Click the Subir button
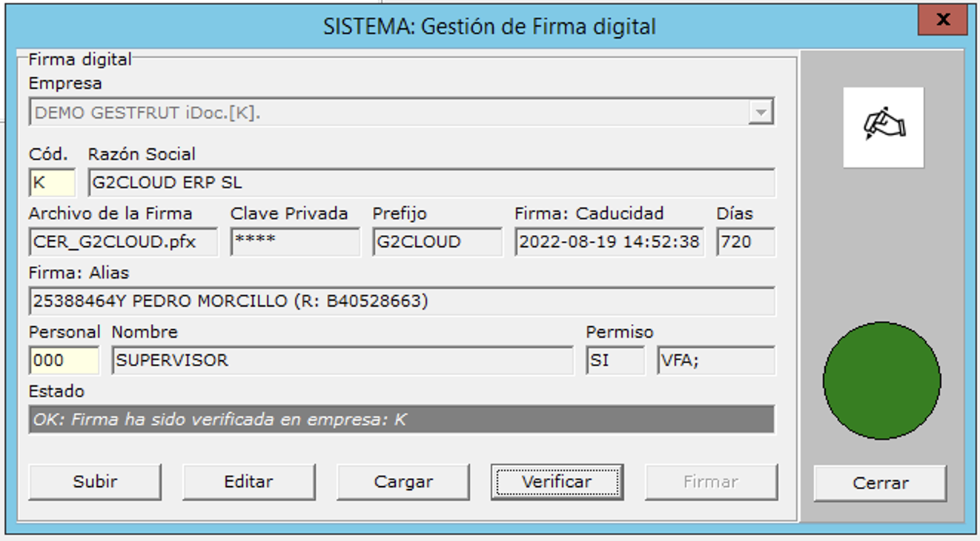The width and height of the screenshot is (980, 541). click(x=95, y=482)
